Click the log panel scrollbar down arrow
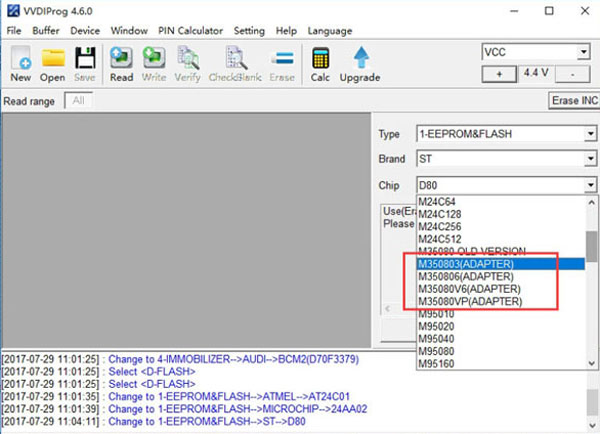Viewport: 600px width, 434px height. [x=592, y=426]
